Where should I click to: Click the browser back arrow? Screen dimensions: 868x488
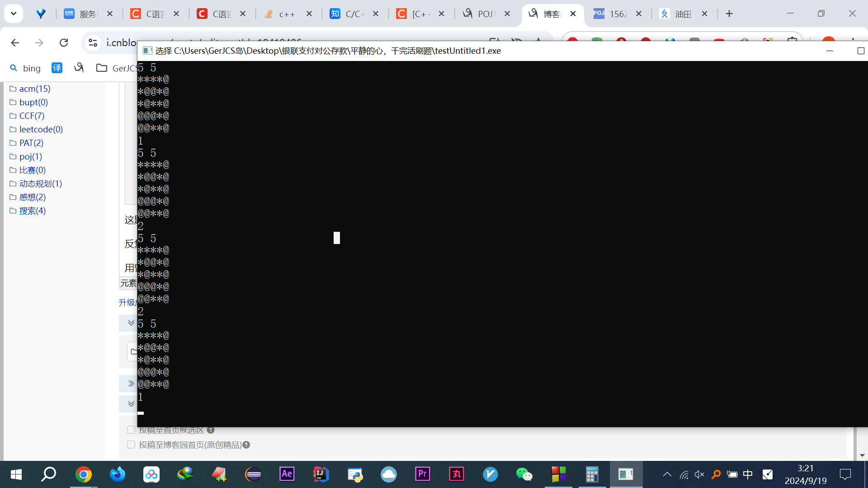click(x=15, y=42)
